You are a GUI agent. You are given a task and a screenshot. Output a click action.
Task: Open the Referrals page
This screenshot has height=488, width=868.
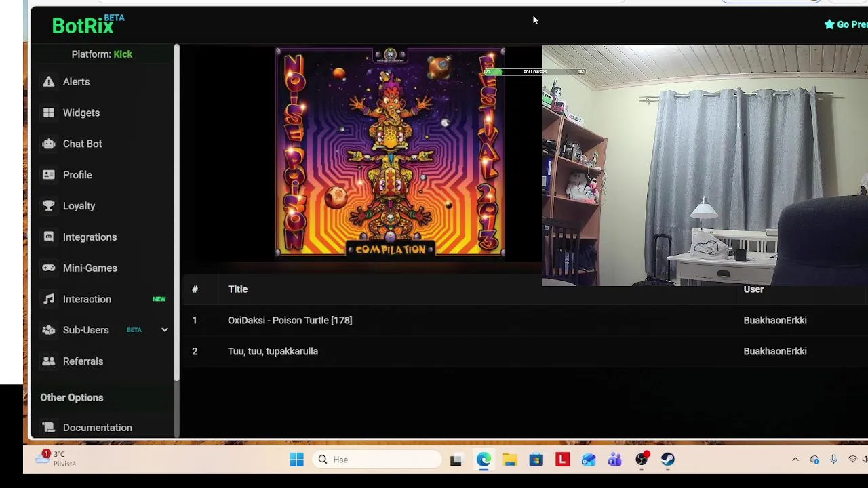[x=83, y=361]
